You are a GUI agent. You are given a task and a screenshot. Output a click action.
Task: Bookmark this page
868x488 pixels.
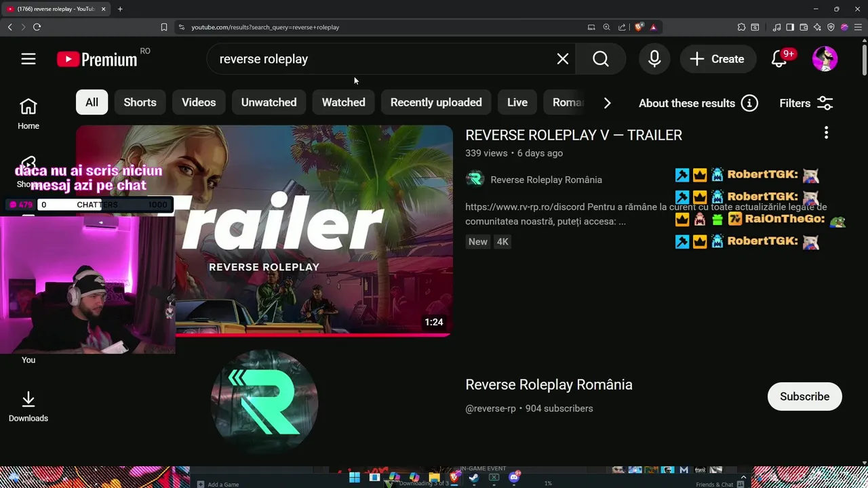pyautogui.click(x=164, y=27)
